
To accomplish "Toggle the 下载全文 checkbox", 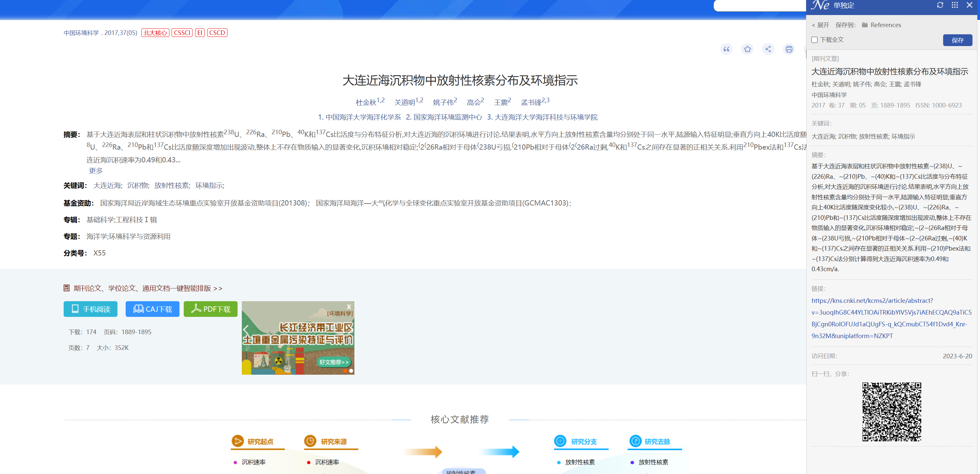I will pos(815,40).
